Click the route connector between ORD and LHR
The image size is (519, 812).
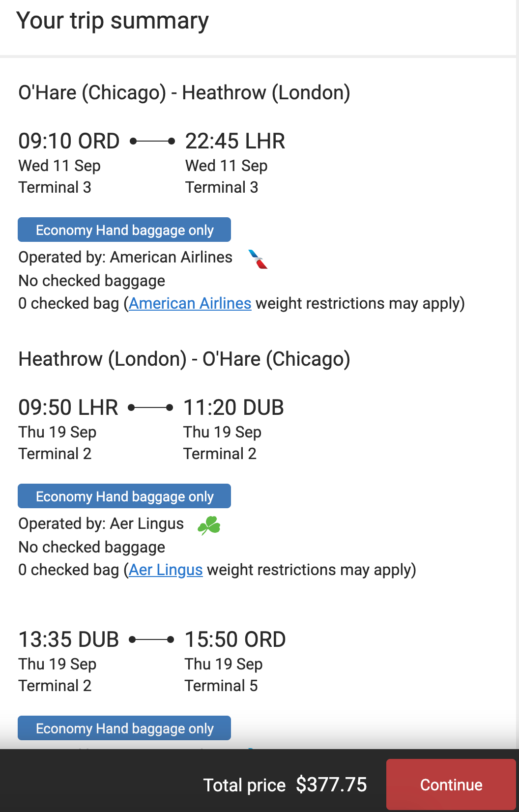pyautogui.click(x=152, y=142)
